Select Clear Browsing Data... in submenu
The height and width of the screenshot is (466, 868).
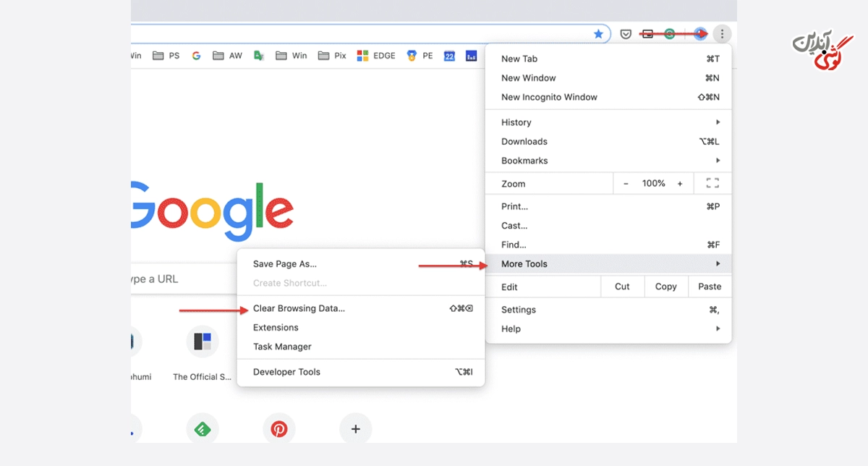[361, 308]
